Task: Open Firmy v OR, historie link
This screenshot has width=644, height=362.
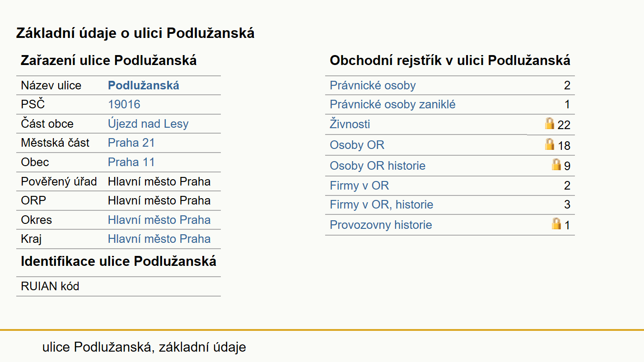Action: point(382,204)
